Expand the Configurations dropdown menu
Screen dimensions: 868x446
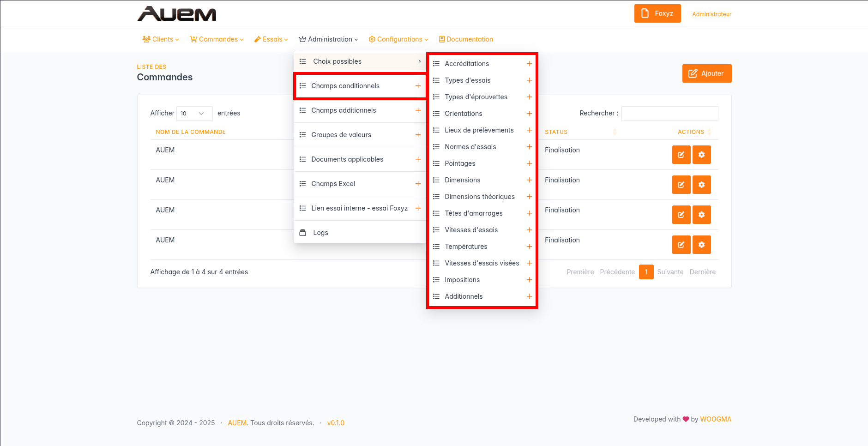tap(398, 39)
